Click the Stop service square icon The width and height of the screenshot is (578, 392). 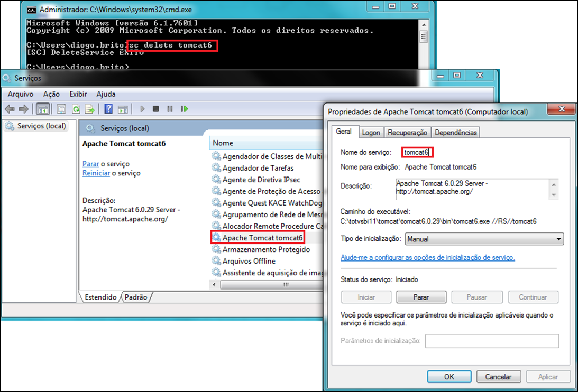point(156,109)
